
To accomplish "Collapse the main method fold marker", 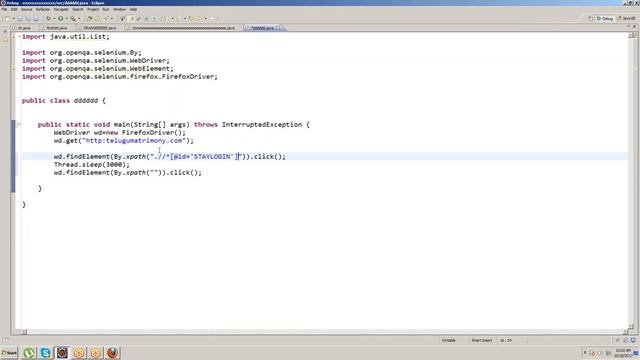I will [x=19, y=124].
